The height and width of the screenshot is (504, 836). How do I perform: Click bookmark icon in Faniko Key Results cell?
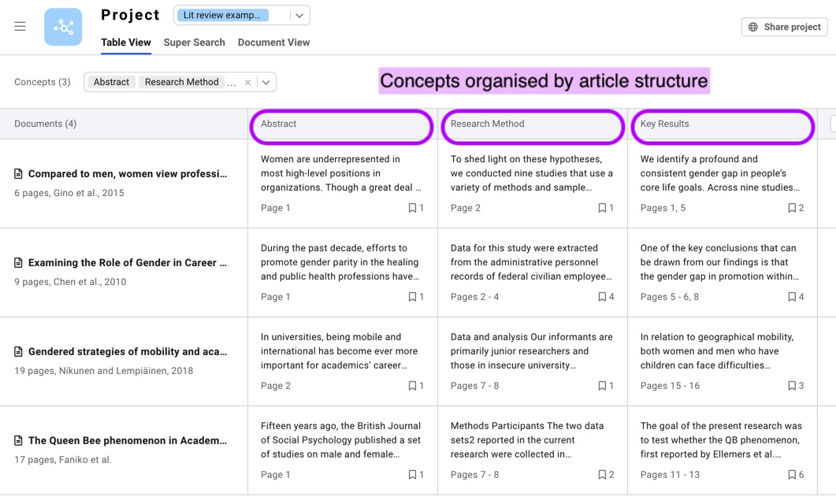[792, 475]
